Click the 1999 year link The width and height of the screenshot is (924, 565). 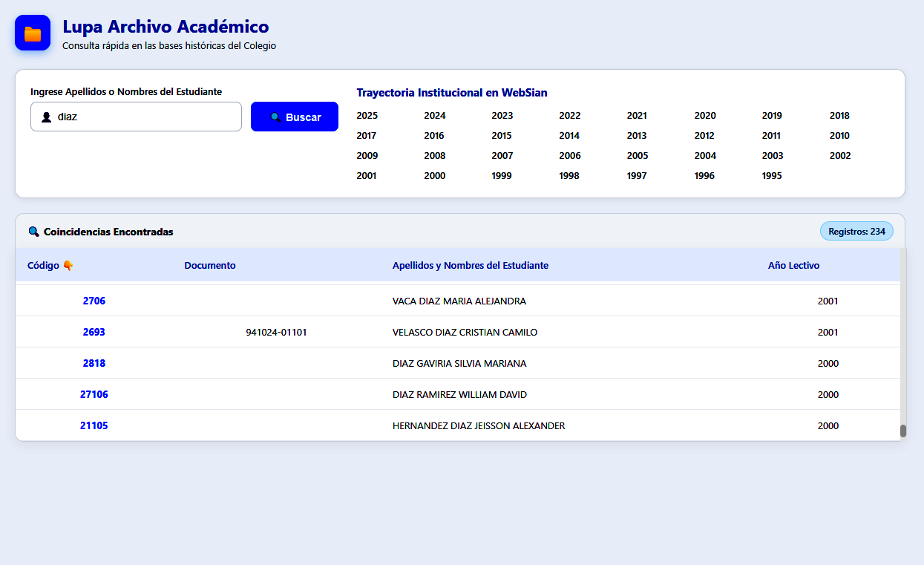point(502,176)
